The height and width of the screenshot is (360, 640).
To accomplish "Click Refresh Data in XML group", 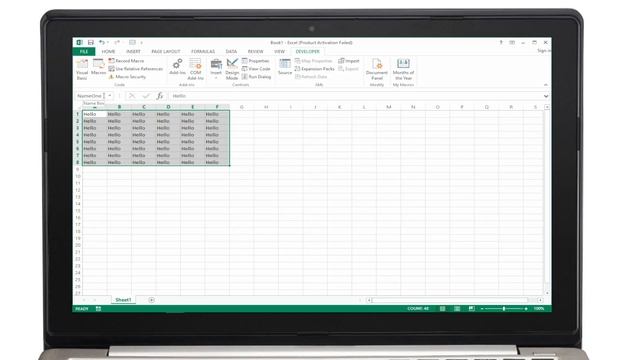I will coord(311,76).
